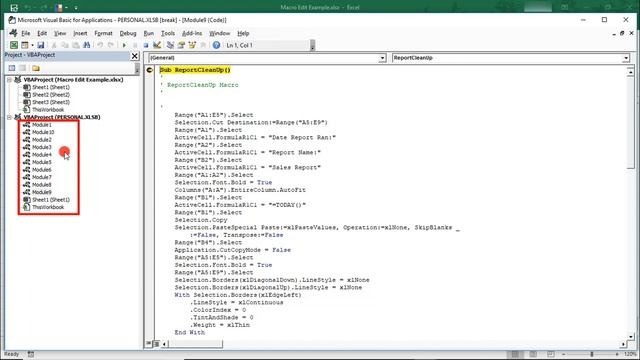Open the Debug menu
The height and width of the screenshot is (360, 640).
coord(128,33)
